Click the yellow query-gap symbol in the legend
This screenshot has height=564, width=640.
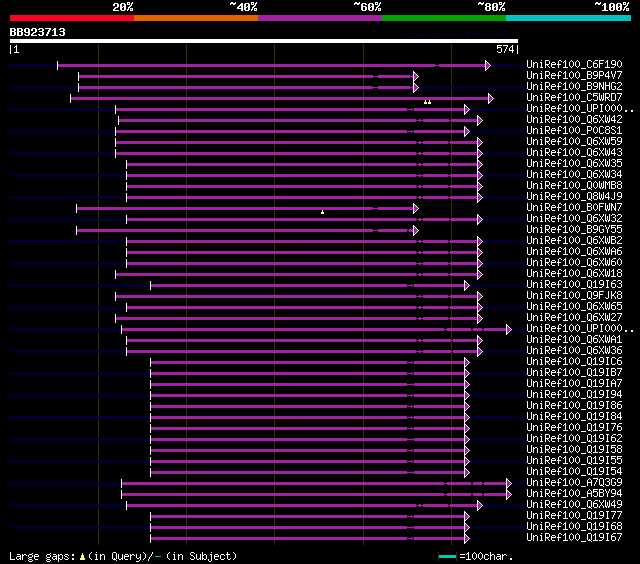point(82,556)
